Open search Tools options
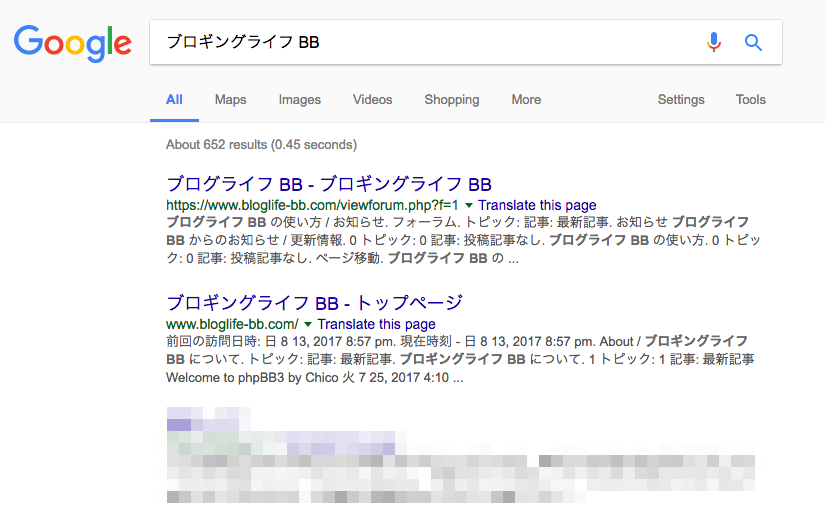Screen dimensions: 825x517 751,99
